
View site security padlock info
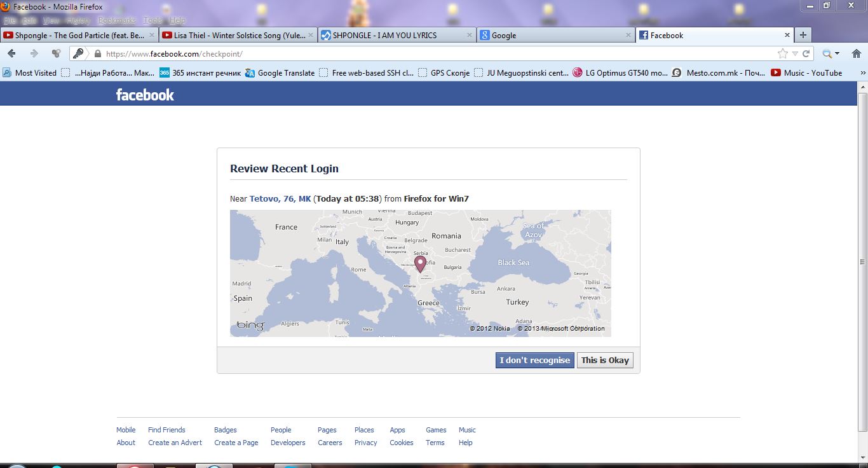[x=98, y=54]
